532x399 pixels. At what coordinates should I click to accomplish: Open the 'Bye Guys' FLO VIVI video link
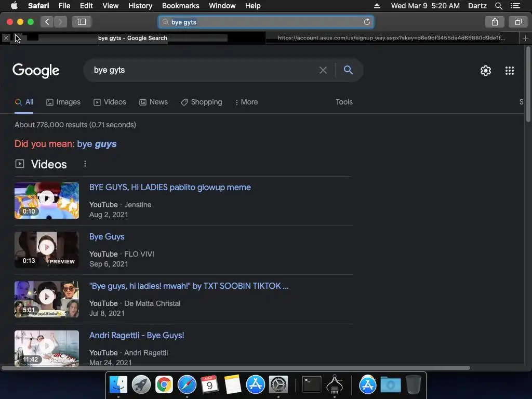click(107, 237)
